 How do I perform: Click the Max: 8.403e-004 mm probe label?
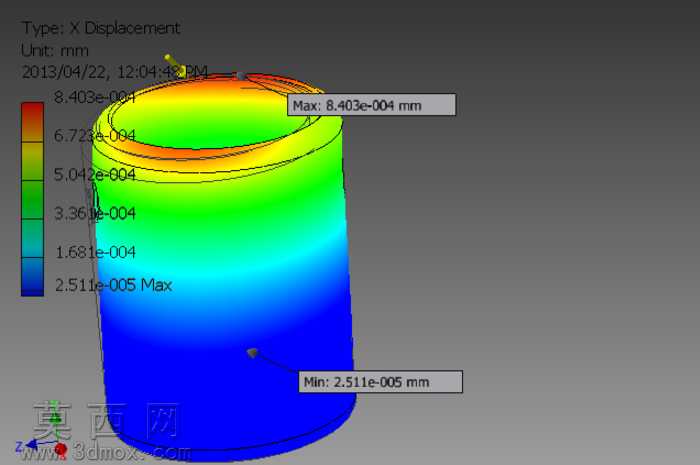tap(371, 105)
